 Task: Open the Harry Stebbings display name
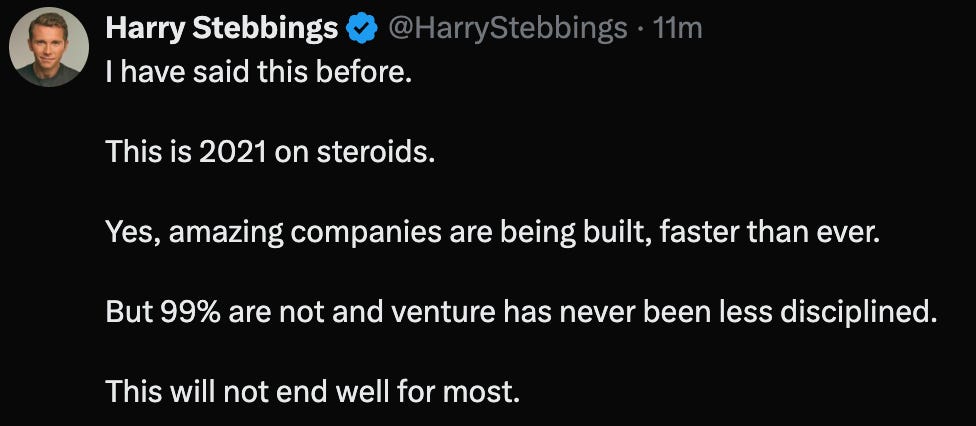pyautogui.click(x=222, y=29)
